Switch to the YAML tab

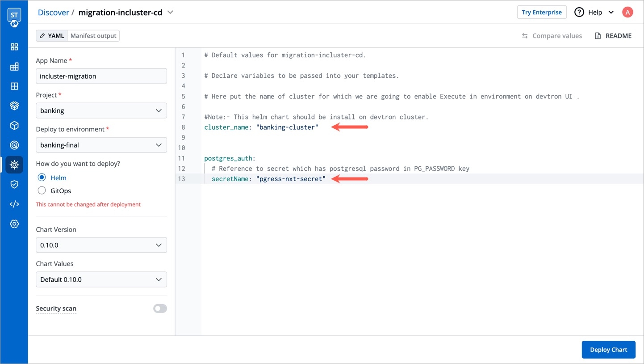52,36
